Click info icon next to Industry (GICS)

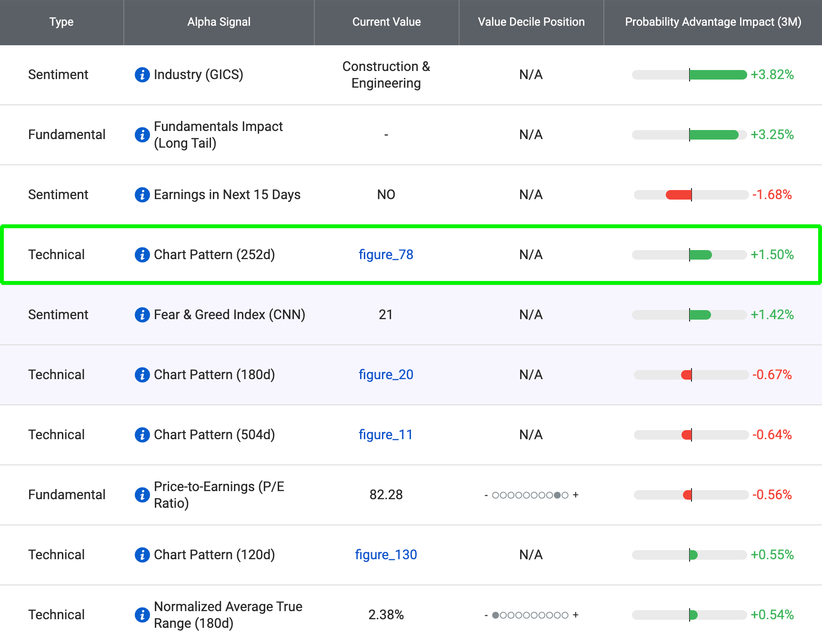(x=142, y=75)
